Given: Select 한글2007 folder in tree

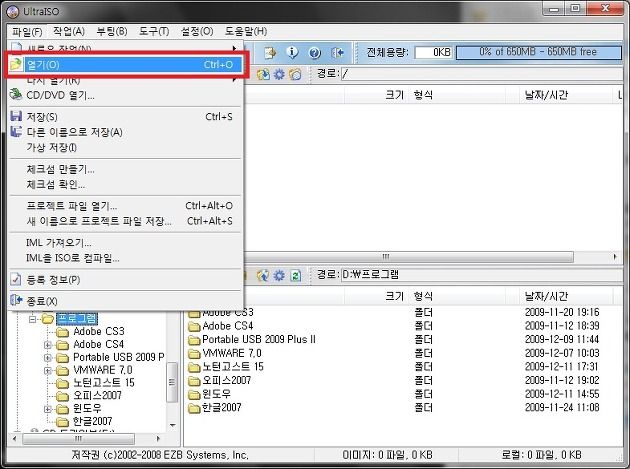Looking at the screenshot, I should tap(92, 421).
